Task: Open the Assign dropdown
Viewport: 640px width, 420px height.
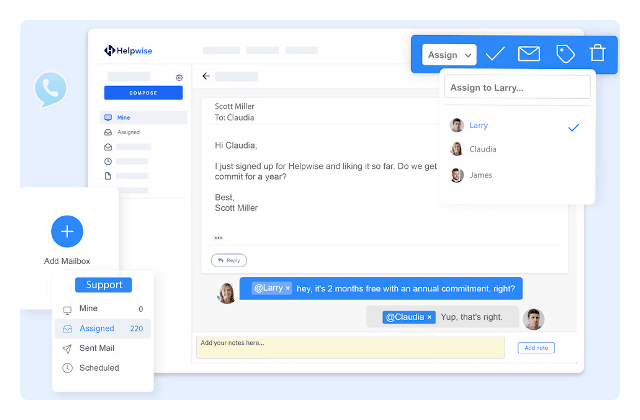Action: tap(449, 55)
